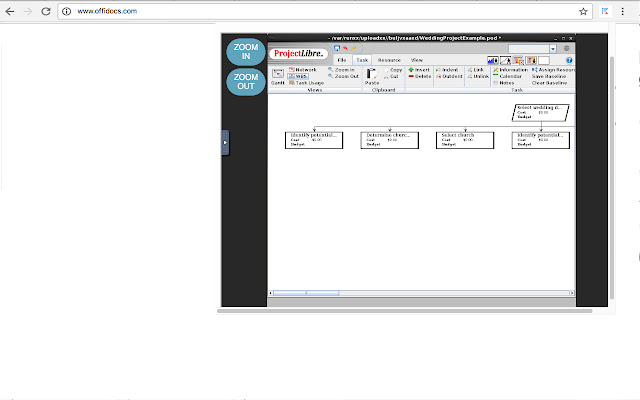The image size is (640, 400).
Task: Expand the side panel arrow handle
Action: pyautogui.click(x=225, y=142)
